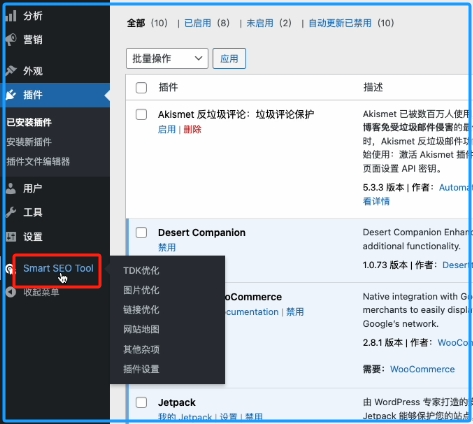
Task: Open the 批量操作 dropdown
Action: point(167,58)
